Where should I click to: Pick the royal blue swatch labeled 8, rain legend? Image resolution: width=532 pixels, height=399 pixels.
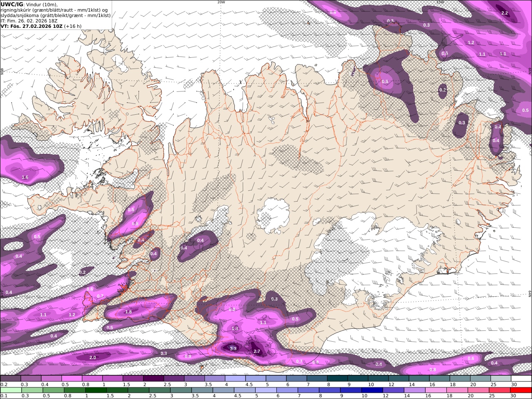[329, 390]
